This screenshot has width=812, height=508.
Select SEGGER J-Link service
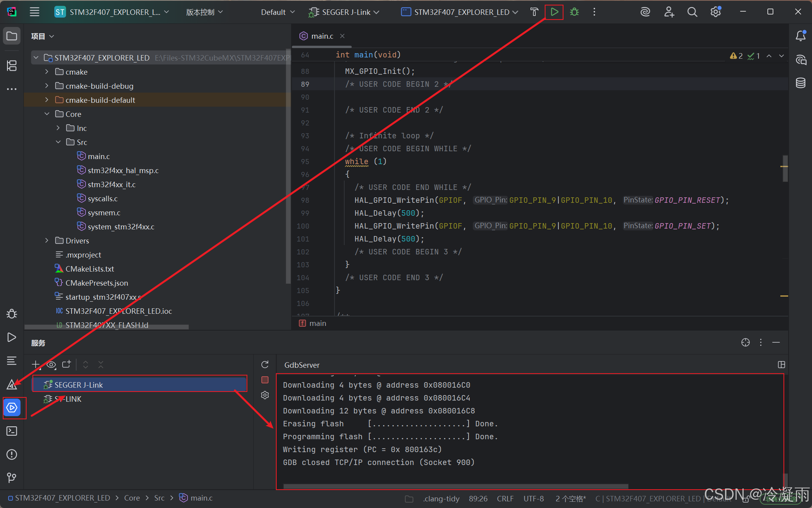pos(140,385)
